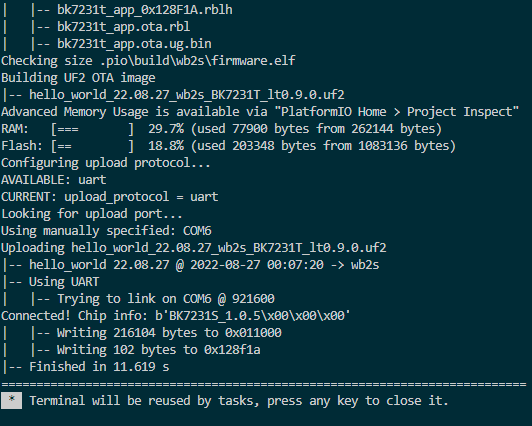
Task: Click the 29.7% RAM usage text
Action: (x=166, y=129)
